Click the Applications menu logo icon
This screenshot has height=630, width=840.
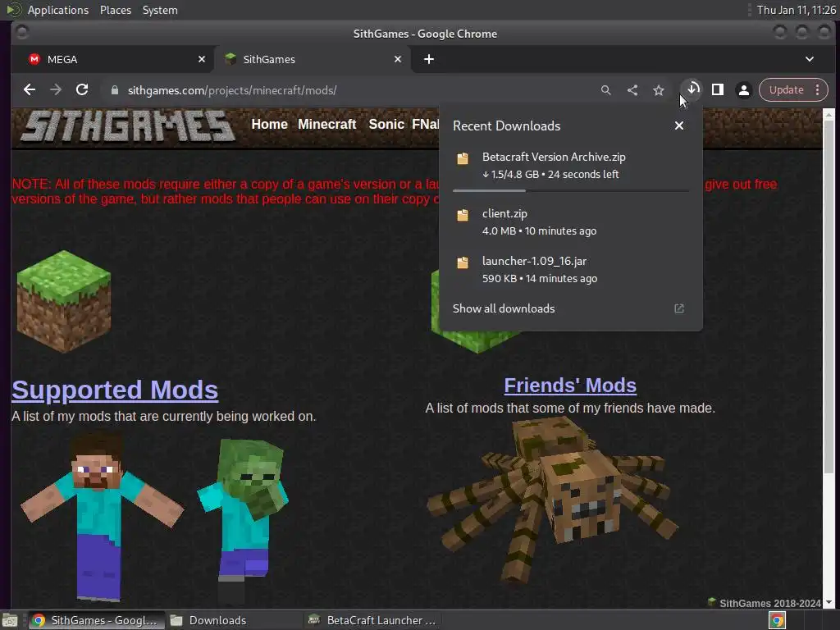tap(13, 10)
